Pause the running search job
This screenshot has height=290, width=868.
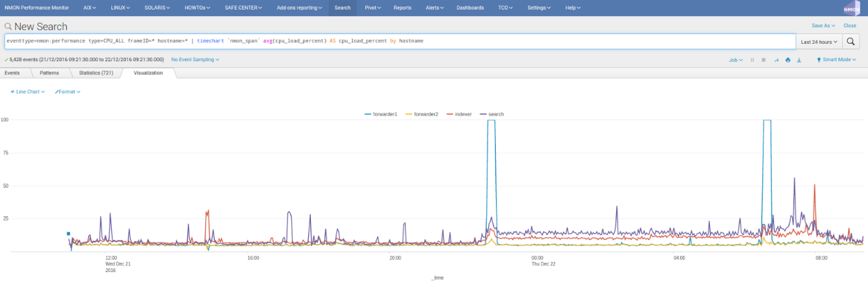click(752, 60)
